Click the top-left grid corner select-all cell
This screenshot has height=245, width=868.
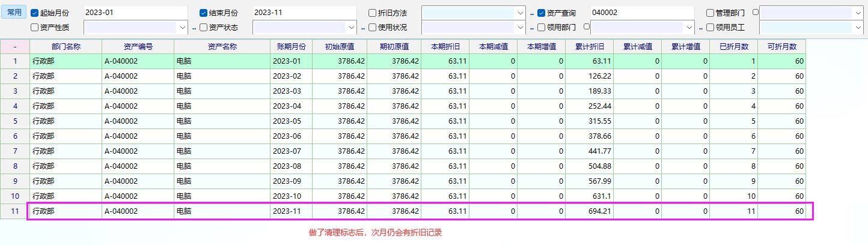click(14, 46)
